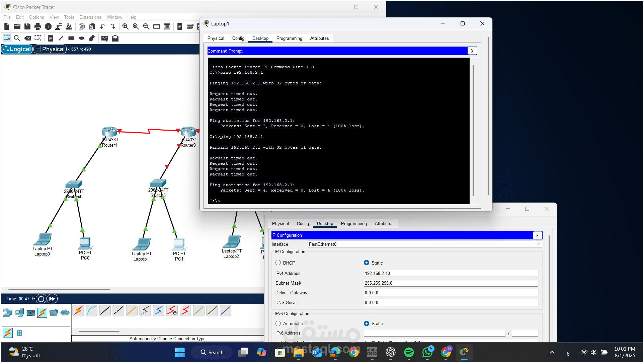Image resolution: width=644 pixels, height=363 pixels.
Task: Select the Draw Ellipse tool
Action: [x=82, y=38]
